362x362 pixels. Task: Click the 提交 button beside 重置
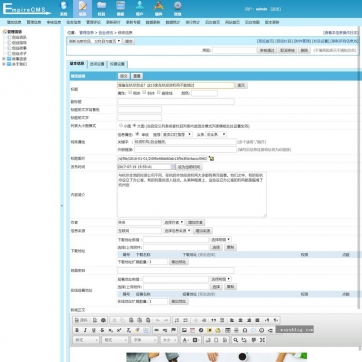124,76
